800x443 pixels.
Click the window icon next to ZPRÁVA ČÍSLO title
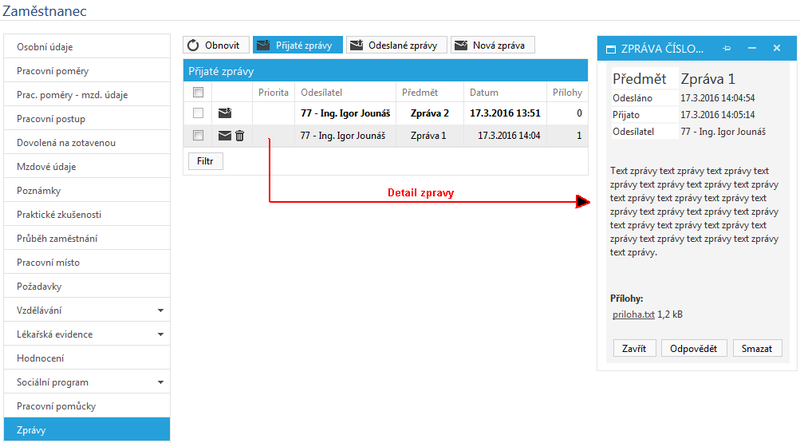611,49
